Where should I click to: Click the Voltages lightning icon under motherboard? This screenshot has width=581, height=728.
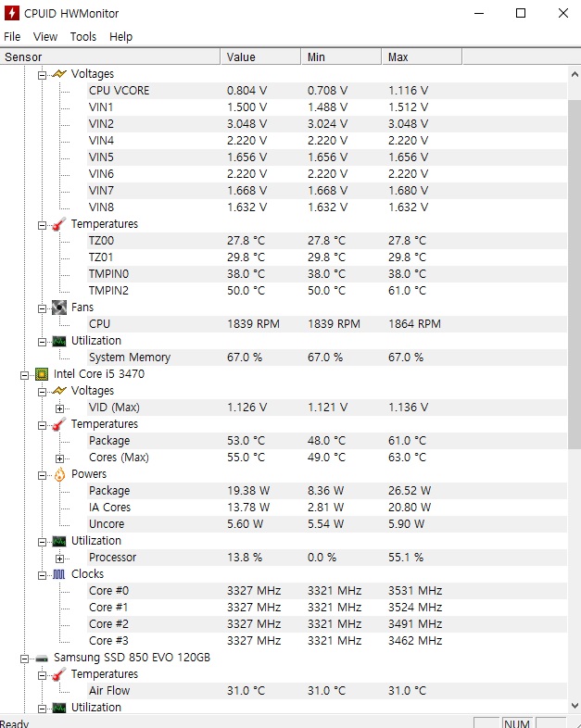point(59,73)
